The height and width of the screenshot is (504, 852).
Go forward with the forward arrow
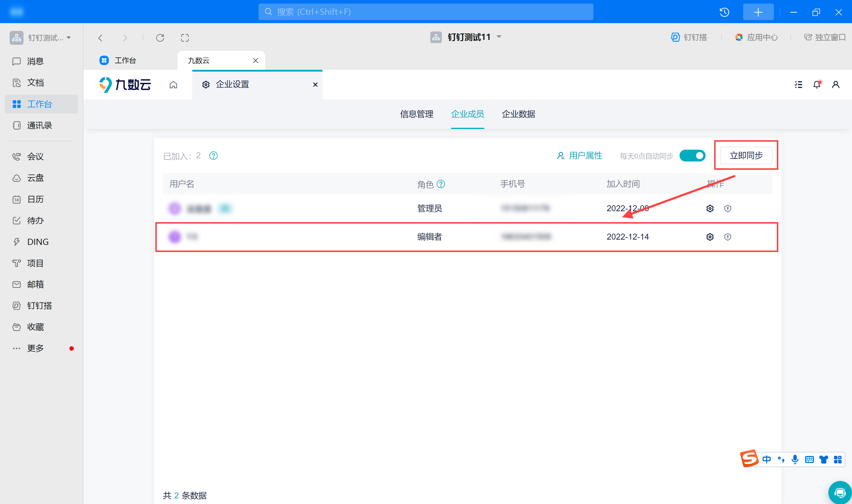click(x=125, y=38)
